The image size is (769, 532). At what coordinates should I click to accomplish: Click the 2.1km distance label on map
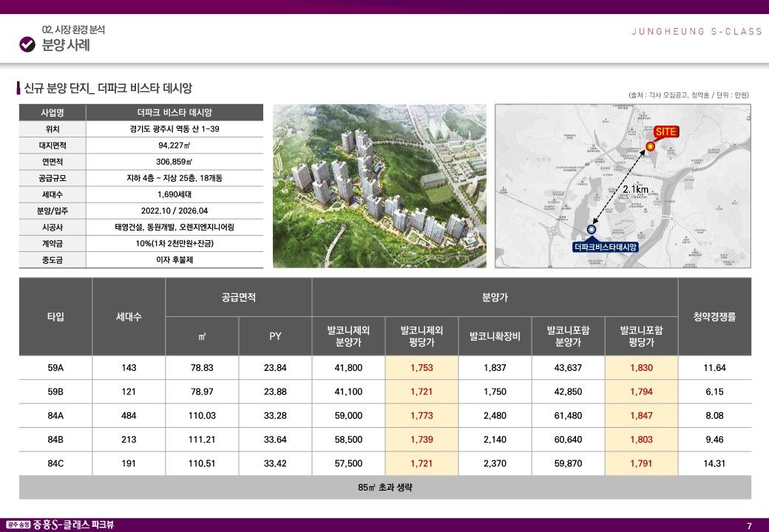[634, 190]
